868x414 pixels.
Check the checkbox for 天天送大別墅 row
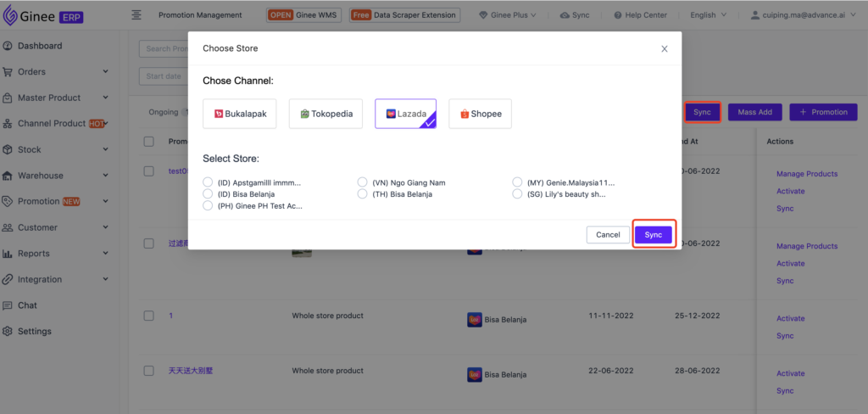click(148, 371)
